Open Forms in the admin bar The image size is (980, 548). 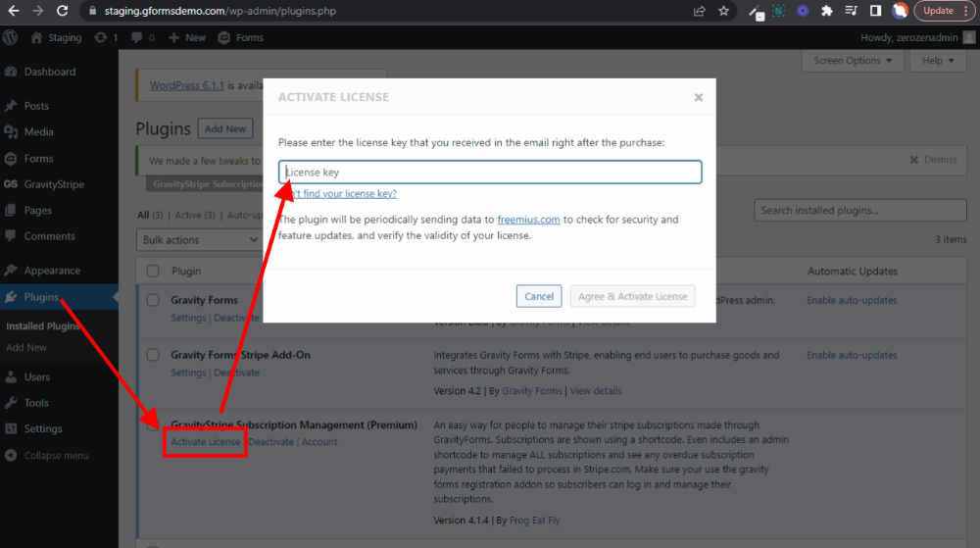(241, 37)
